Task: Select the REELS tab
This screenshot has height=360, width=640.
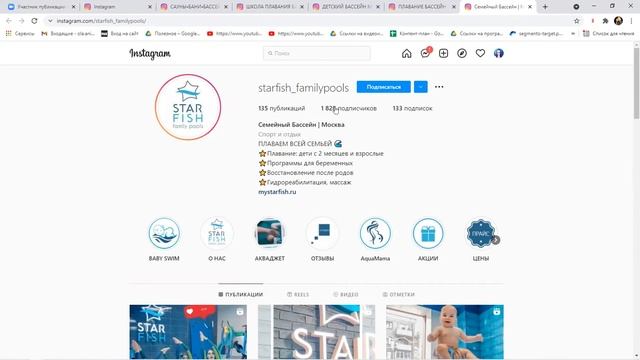Action: tap(298, 294)
